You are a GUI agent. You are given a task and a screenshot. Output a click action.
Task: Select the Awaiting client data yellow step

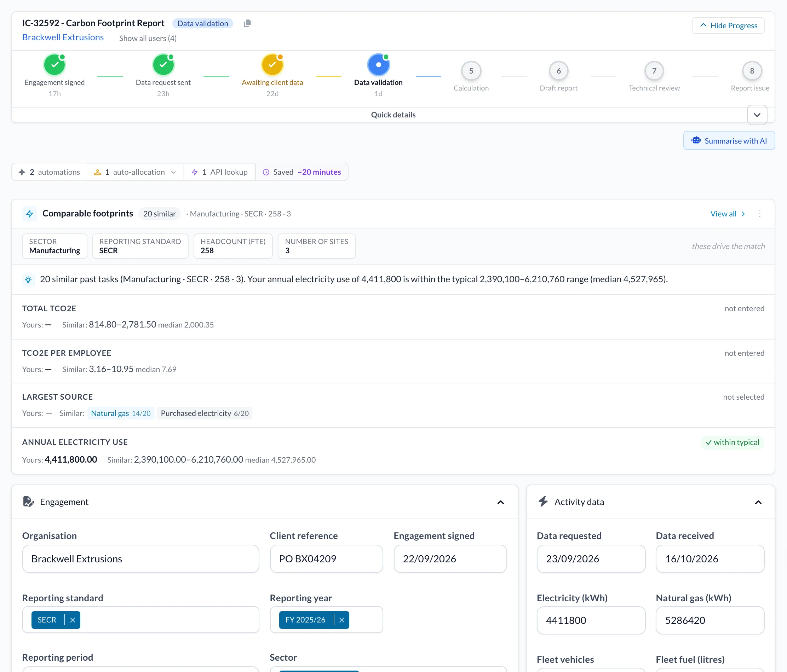pos(272,65)
